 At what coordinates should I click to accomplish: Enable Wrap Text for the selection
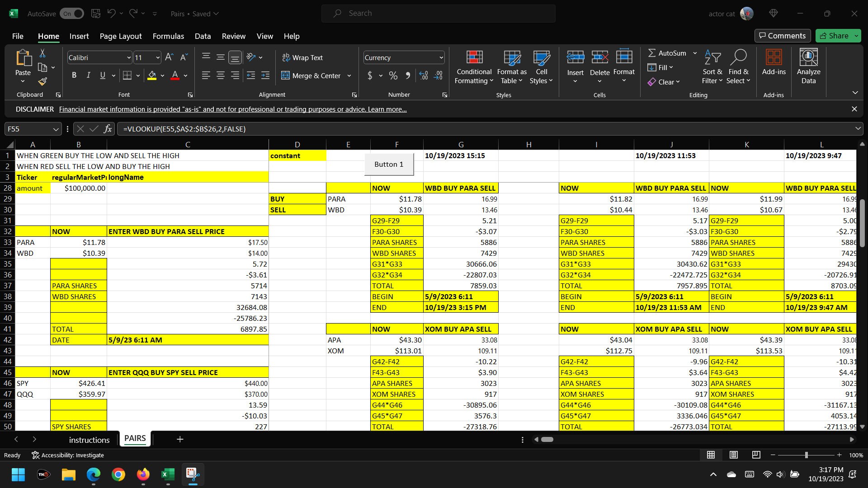(302, 57)
